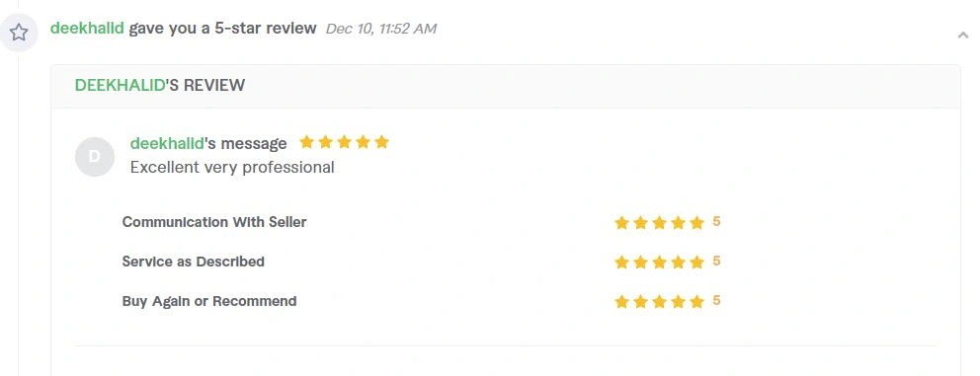Click the first star of deekhalid's message rating
The image size is (980, 376).
[306, 142]
